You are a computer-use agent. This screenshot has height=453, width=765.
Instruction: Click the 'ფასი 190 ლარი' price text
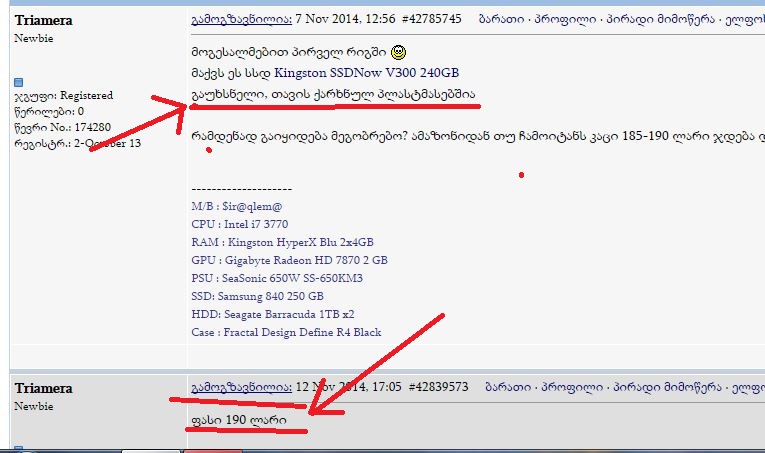239,420
